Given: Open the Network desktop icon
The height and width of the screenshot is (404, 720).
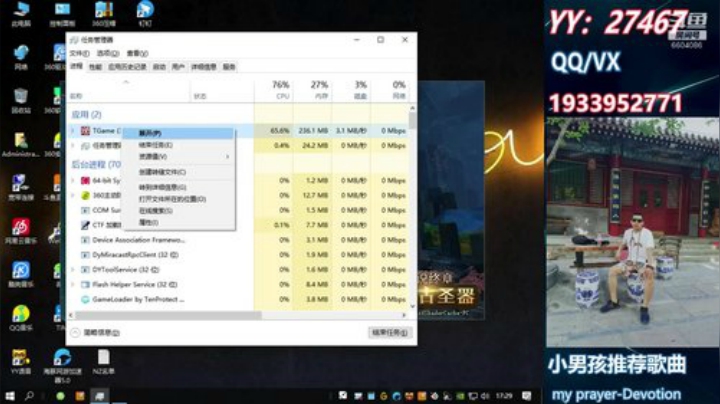Looking at the screenshot, I should tap(21, 57).
